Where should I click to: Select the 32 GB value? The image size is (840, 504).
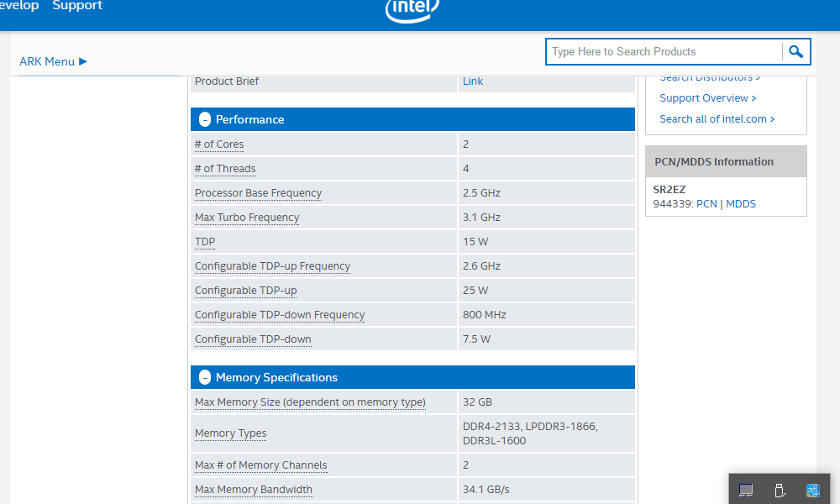[477, 402]
